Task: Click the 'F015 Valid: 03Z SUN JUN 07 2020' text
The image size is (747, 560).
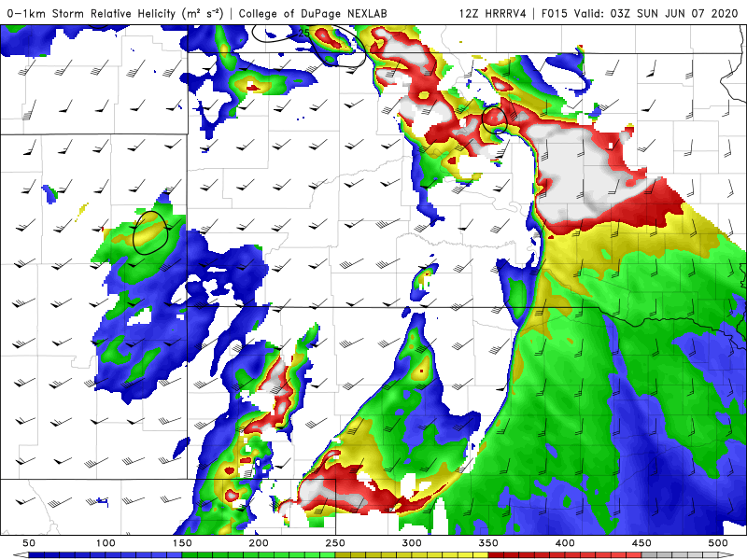Action: tap(640, 13)
